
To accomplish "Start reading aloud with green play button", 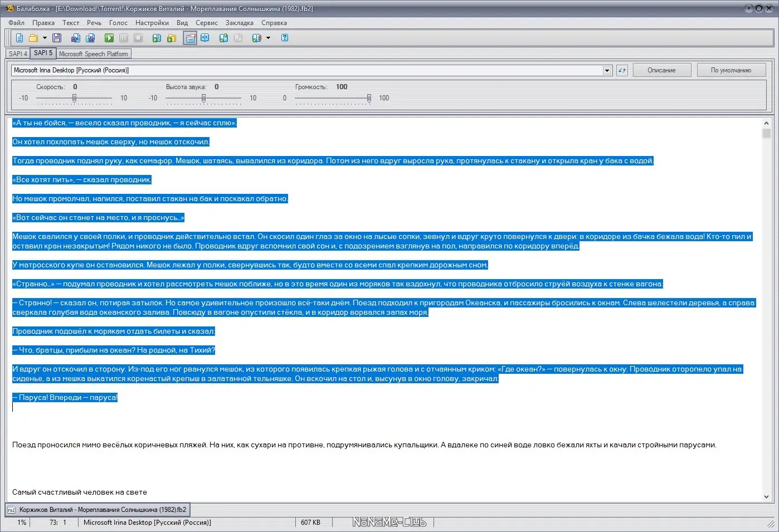I will click(109, 38).
